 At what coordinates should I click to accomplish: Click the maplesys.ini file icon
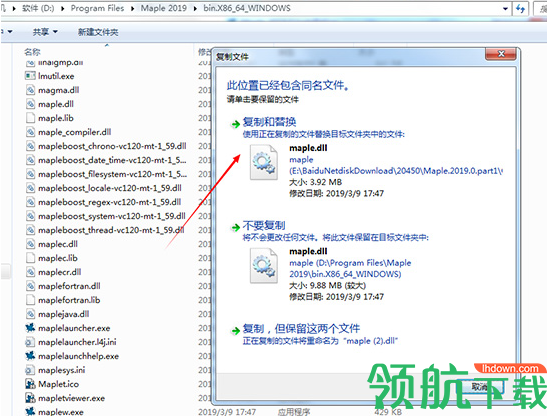(30, 370)
